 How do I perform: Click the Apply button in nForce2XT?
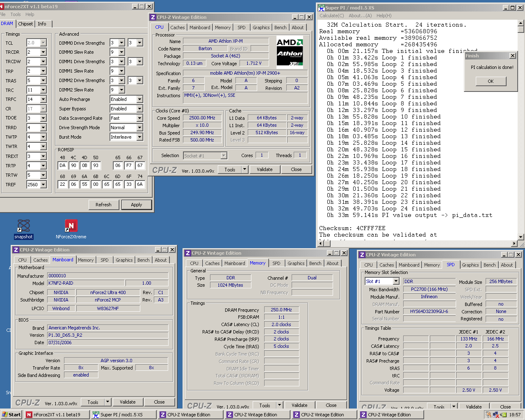point(137,205)
